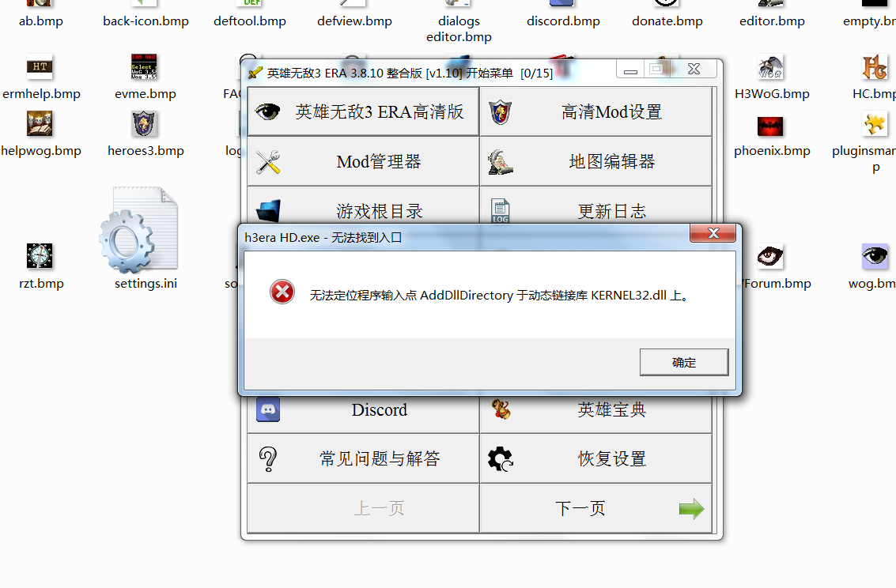Click the deftool.bmp file name

point(250,21)
